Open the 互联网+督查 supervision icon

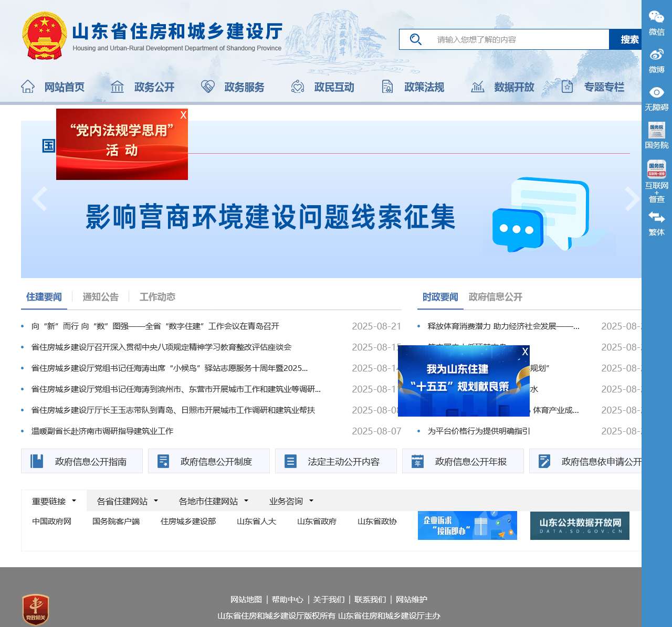click(x=656, y=169)
